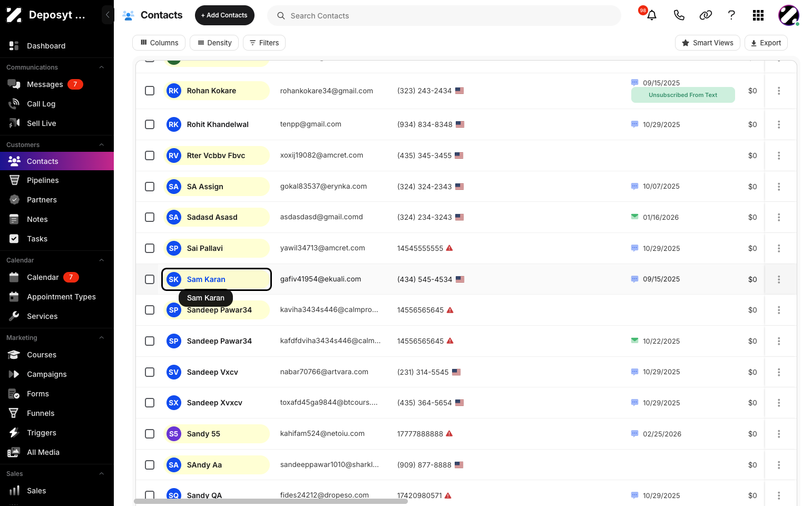Click the S5 avatar for Sandy 55
812x506 pixels.
point(173,434)
